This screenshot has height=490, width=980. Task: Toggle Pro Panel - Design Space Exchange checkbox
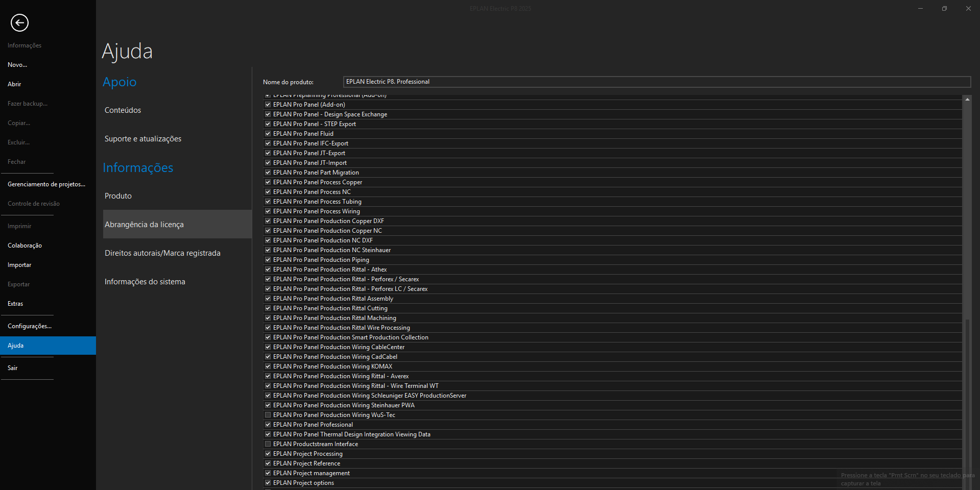[268, 114]
